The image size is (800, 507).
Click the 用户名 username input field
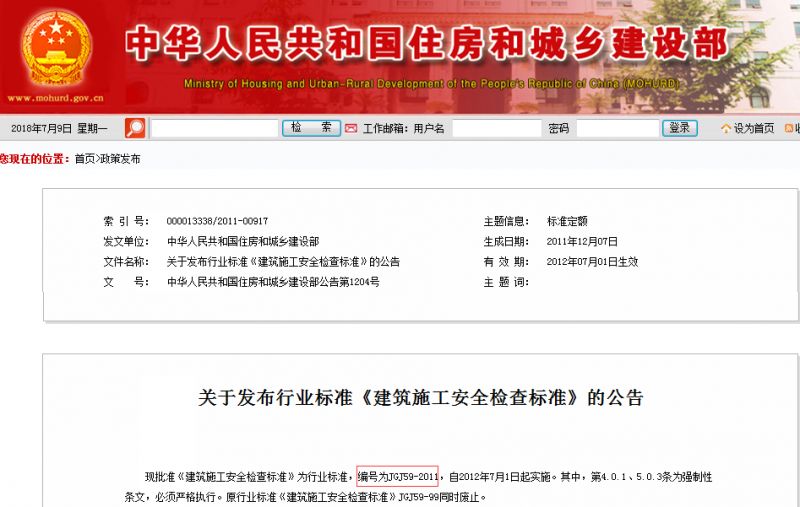pyautogui.click(x=496, y=128)
